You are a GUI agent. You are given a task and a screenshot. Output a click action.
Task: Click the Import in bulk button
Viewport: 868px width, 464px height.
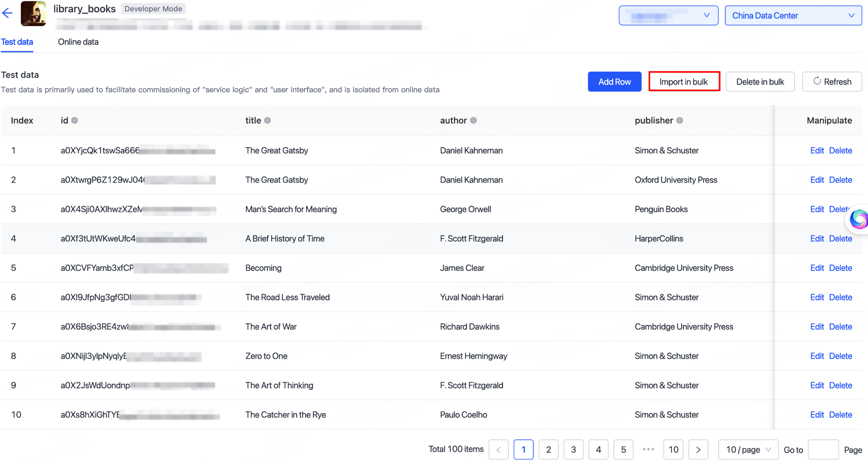coord(684,82)
